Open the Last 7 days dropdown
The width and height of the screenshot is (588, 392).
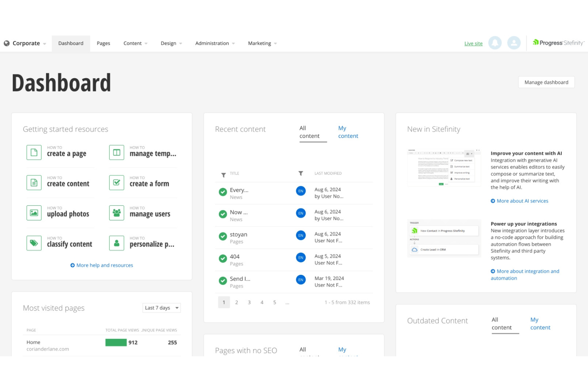162,308
